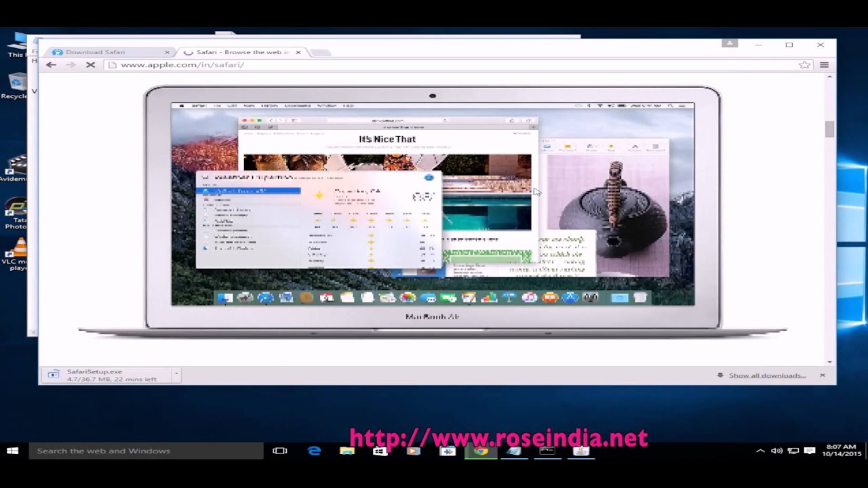Viewport: 868px width, 488px height.
Task: Open the Action Center notifications
Action: [810, 451]
